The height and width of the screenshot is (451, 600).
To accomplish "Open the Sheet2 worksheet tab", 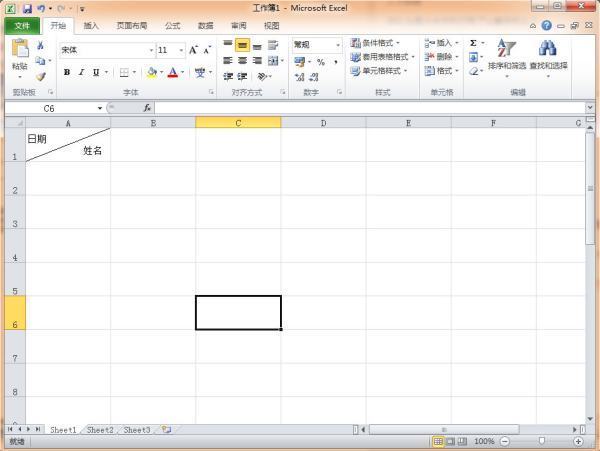I will coord(99,429).
